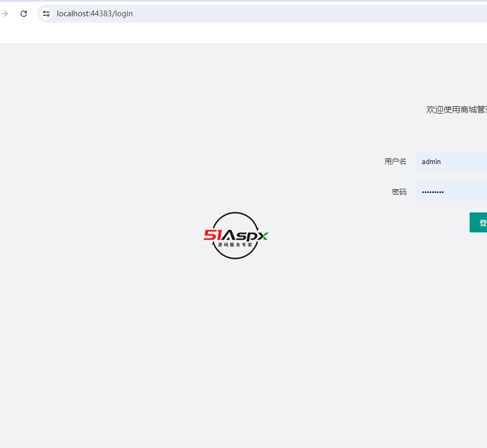The height and width of the screenshot is (448, 487).
Task: Open site information icon in address bar
Action: click(46, 14)
